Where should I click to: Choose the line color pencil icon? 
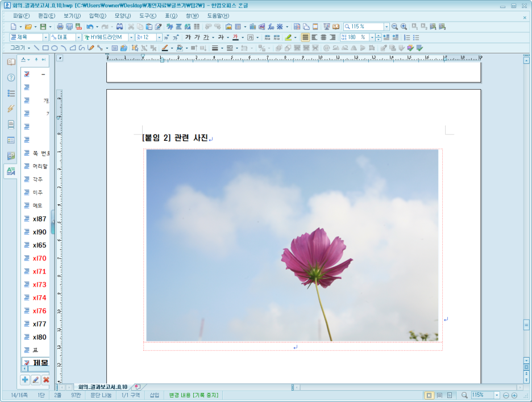pyautogui.click(x=165, y=48)
